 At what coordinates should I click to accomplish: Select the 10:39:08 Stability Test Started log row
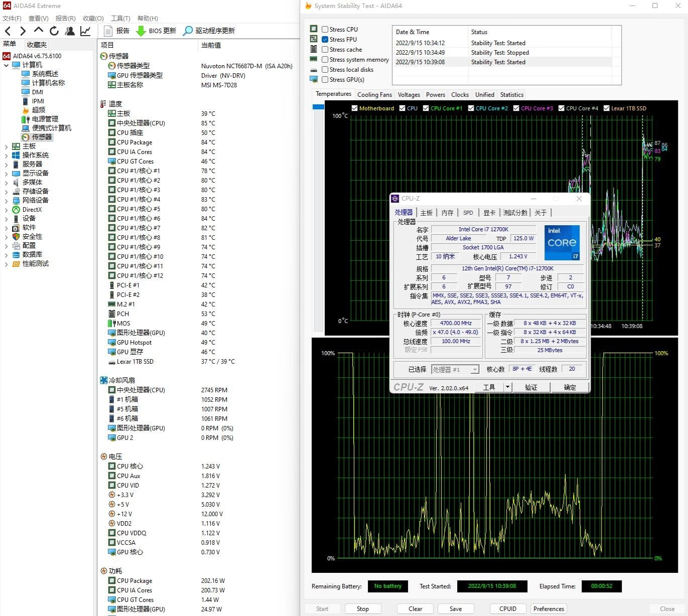[502, 62]
